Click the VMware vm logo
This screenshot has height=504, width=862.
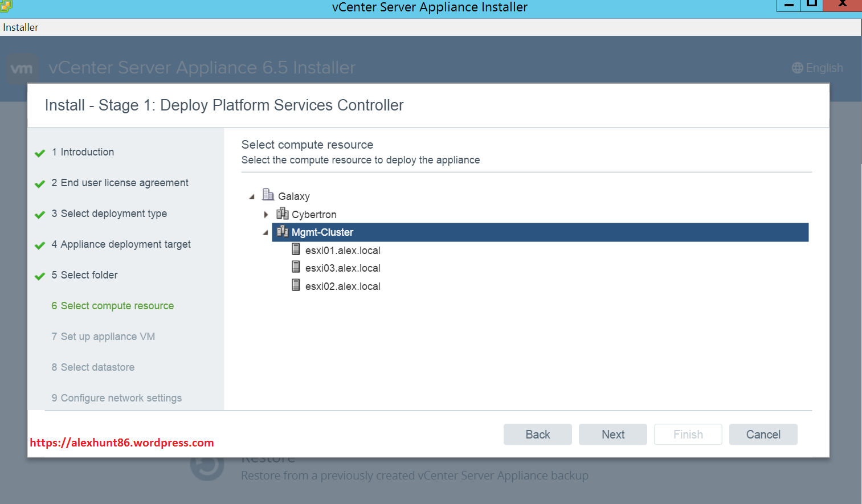[22, 69]
